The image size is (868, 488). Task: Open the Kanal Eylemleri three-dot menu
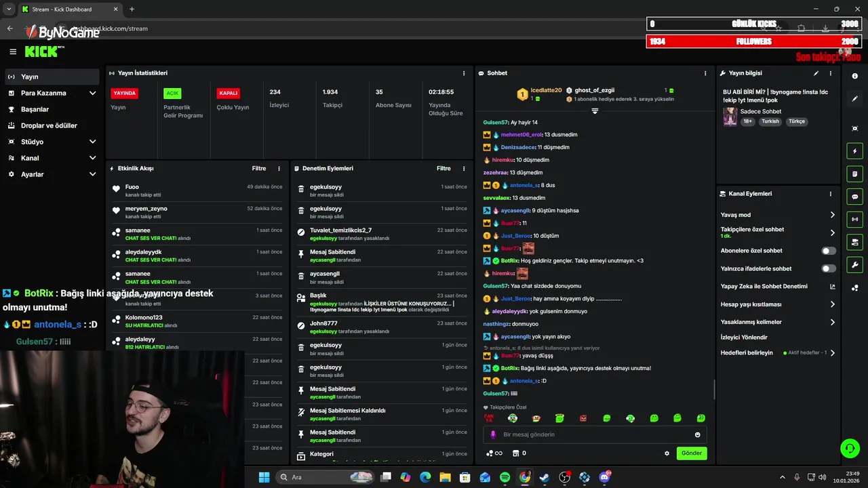tap(831, 194)
